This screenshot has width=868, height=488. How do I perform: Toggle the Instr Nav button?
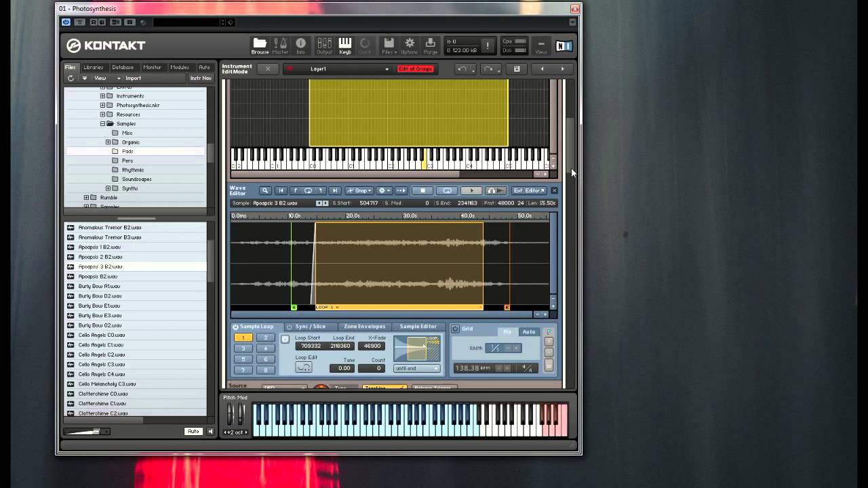(200, 78)
